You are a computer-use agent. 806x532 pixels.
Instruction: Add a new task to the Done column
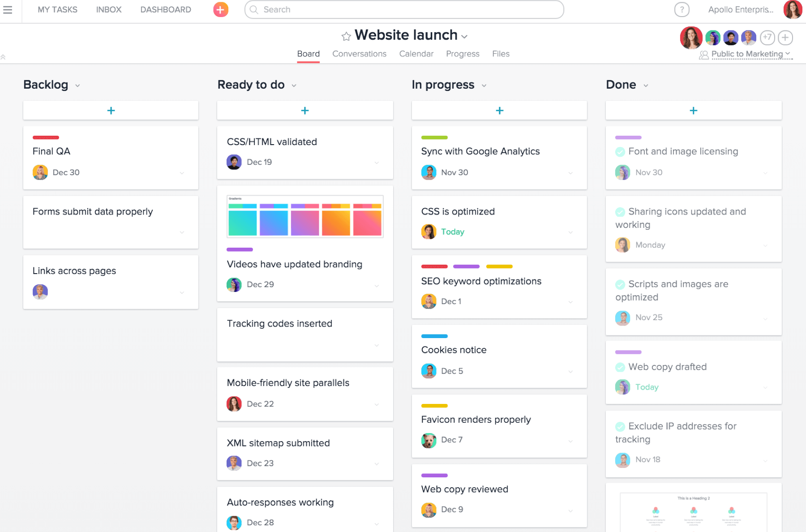[x=693, y=110]
